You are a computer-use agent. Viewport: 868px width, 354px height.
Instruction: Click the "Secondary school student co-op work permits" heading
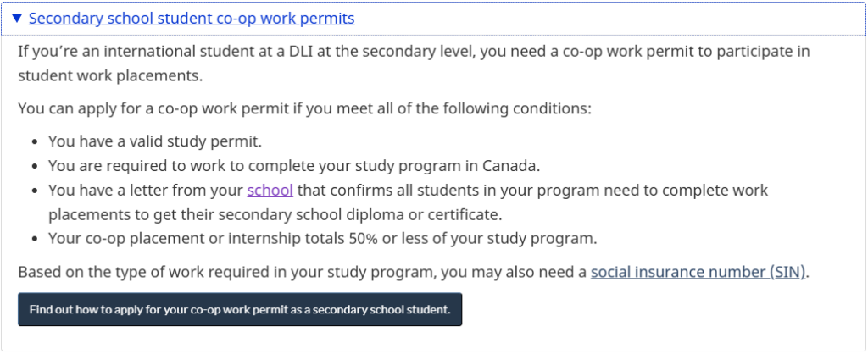191,18
